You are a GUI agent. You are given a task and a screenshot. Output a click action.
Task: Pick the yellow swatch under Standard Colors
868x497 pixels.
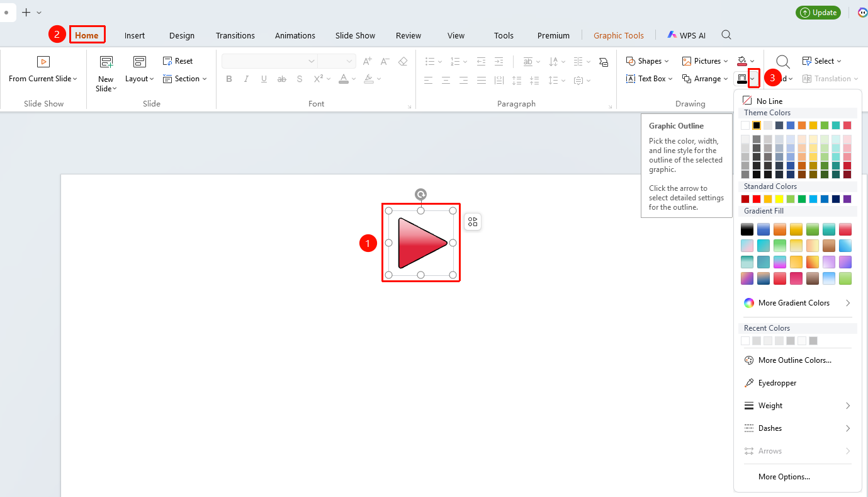(779, 199)
